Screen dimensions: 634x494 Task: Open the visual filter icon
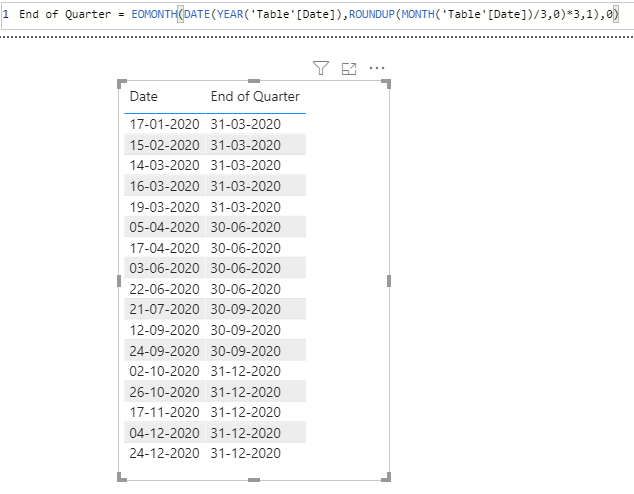(x=321, y=68)
